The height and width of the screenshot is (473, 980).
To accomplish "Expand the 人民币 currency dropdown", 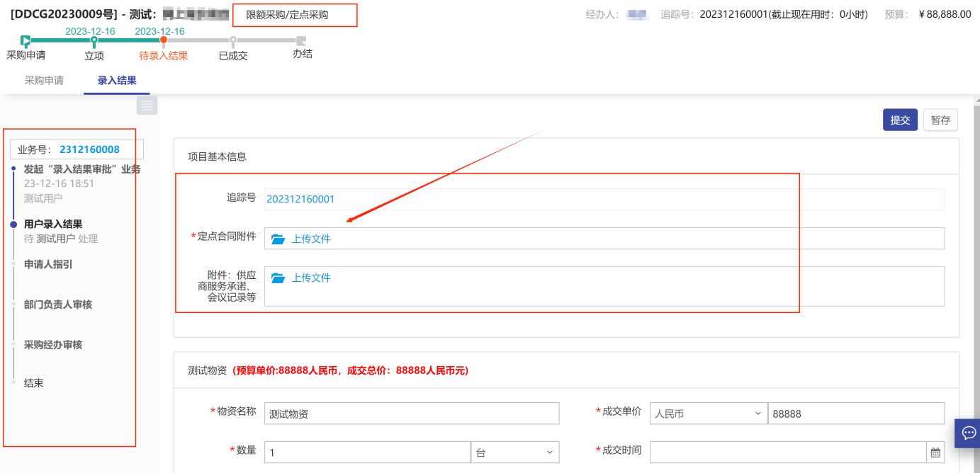I will tap(707, 414).
